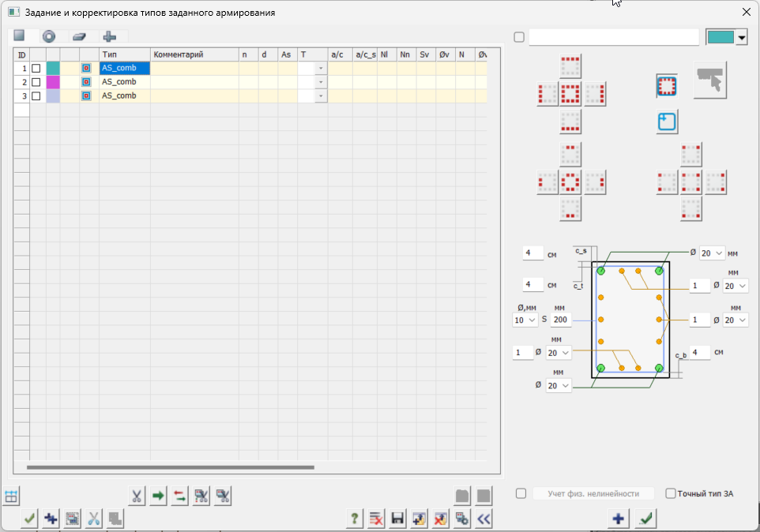Select two bottom corner bars pattern
The image size is (760, 532).
click(691, 210)
